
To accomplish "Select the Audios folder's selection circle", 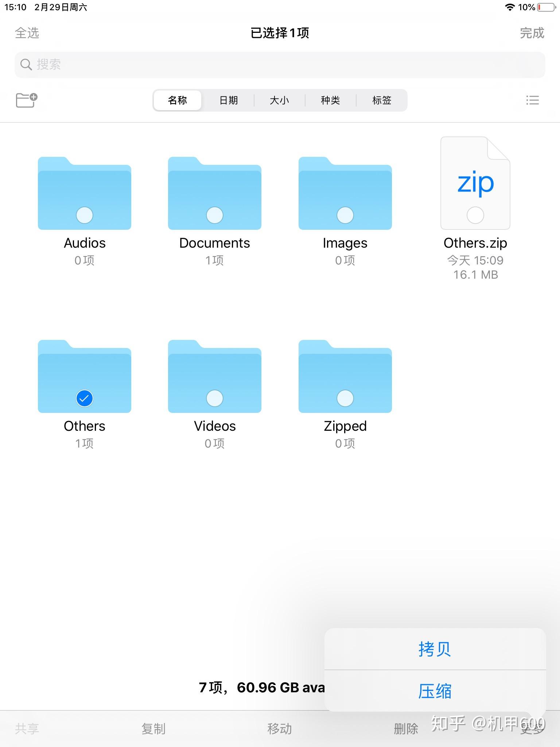I will pyautogui.click(x=85, y=215).
